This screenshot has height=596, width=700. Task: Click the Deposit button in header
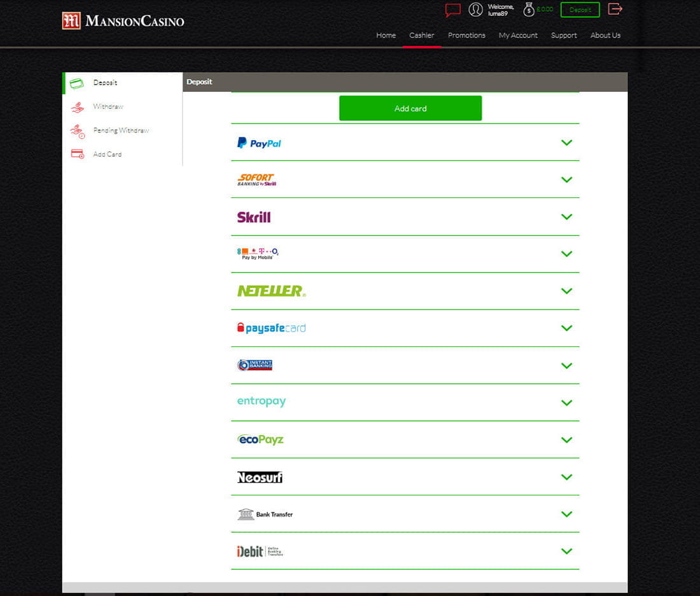tap(580, 10)
